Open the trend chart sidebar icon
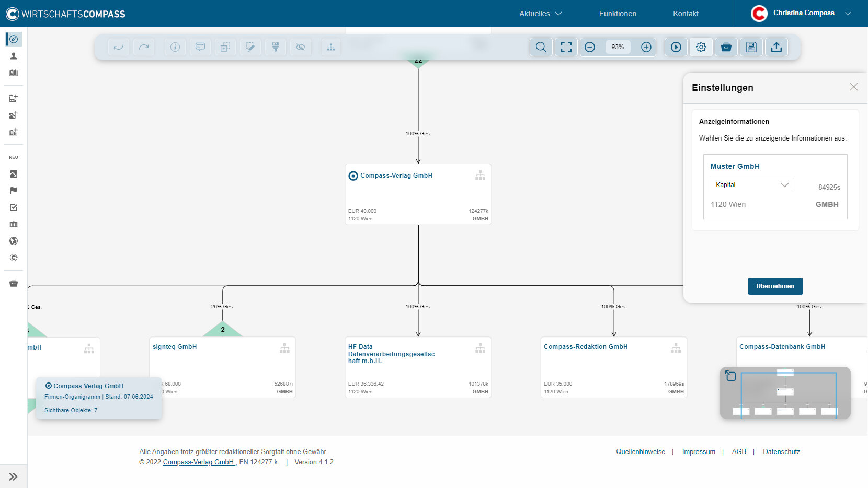 [14, 174]
